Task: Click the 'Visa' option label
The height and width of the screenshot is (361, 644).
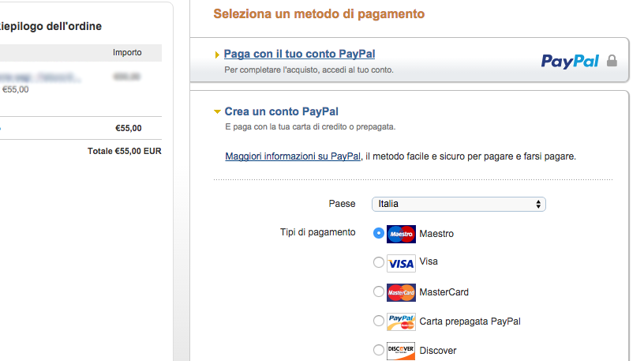Action: [x=429, y=261]
